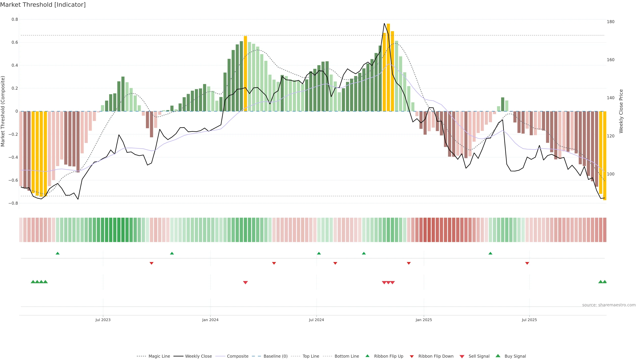
Task: Click Ribbon Flip Up marker before Jul 2023
Action: coord(58,253)
